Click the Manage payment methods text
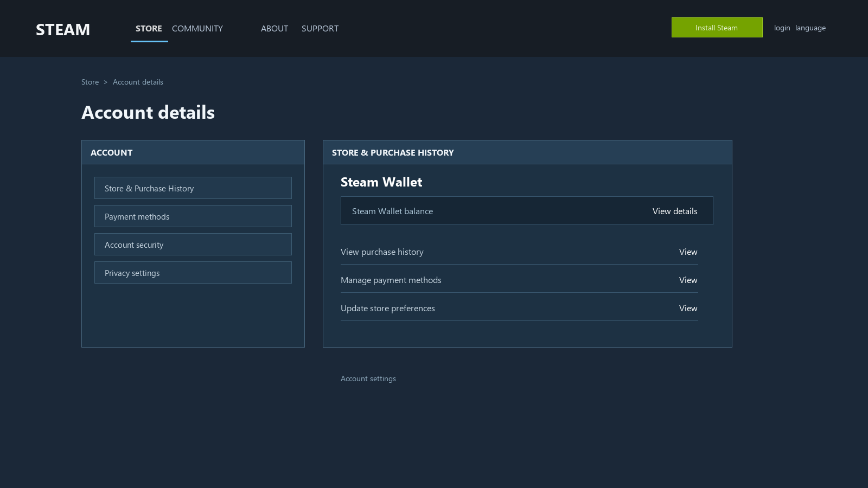 click(x=391, y=280)
